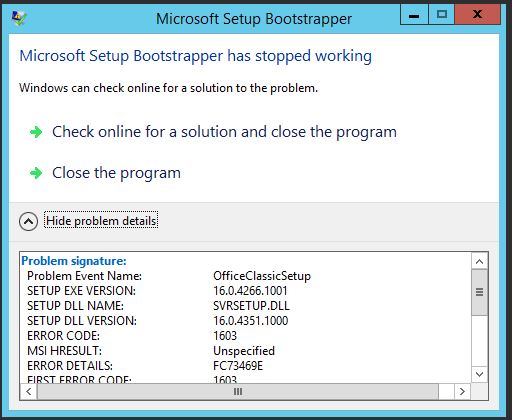Viewport: 512px width, 420px height.
Task: Choose Close the program option
Action: click(116, 173)
